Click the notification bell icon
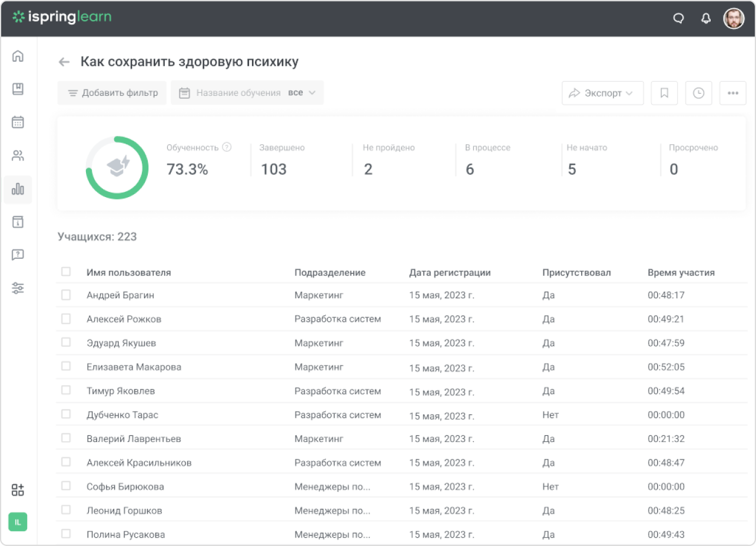 click(x=706, y=18)
